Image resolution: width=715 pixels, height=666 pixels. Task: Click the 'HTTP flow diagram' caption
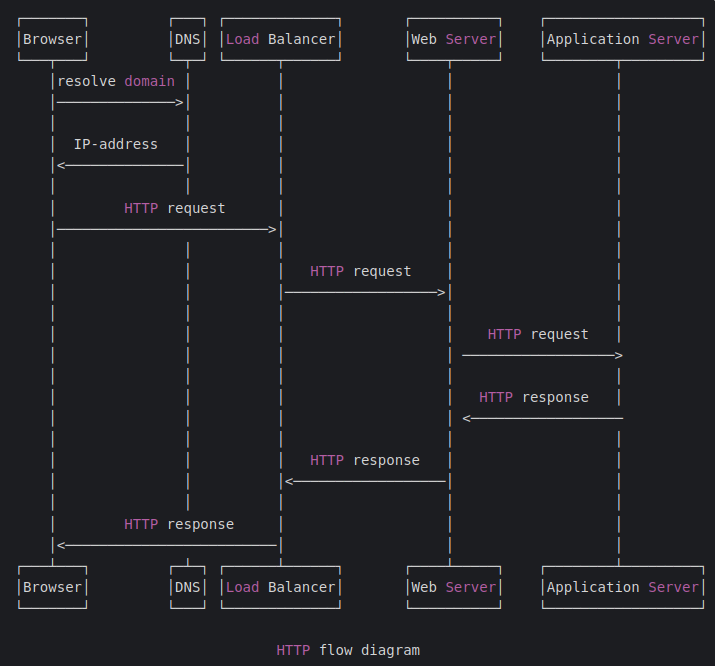tap(348, 650)
